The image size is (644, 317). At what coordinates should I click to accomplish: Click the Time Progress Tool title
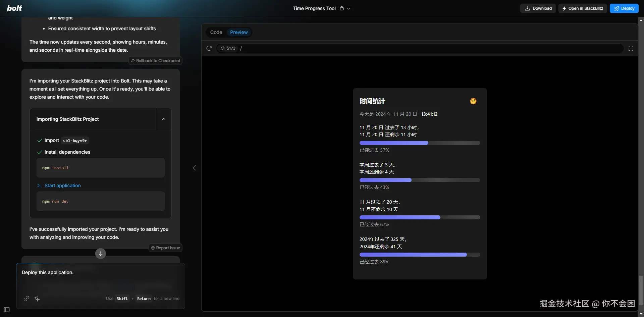(x=314, y=8)
